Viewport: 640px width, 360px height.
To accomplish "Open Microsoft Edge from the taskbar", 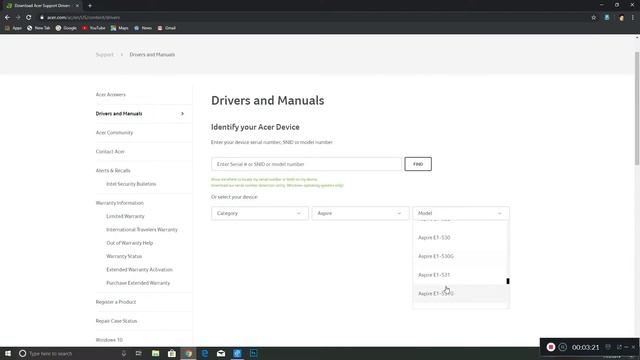I will tap(204, 353).
